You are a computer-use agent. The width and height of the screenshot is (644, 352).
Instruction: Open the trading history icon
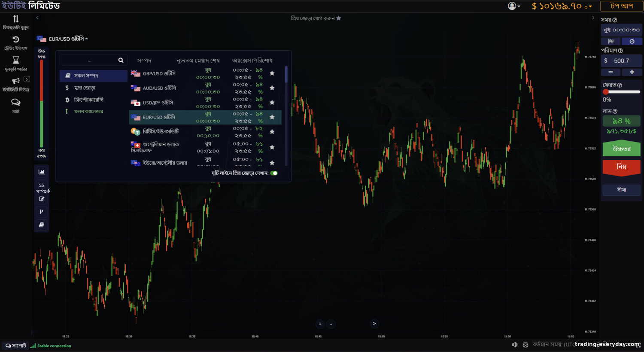coord(16,39)
